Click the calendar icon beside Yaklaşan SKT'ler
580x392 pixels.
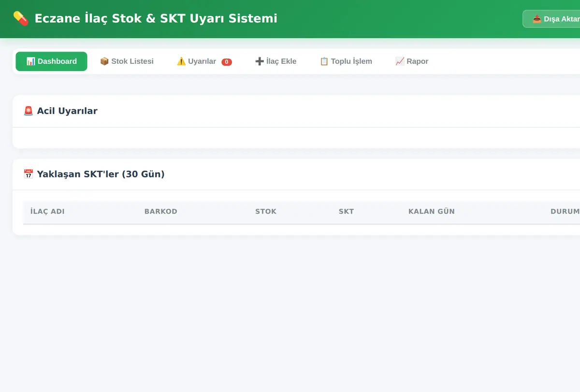point(28,174)
